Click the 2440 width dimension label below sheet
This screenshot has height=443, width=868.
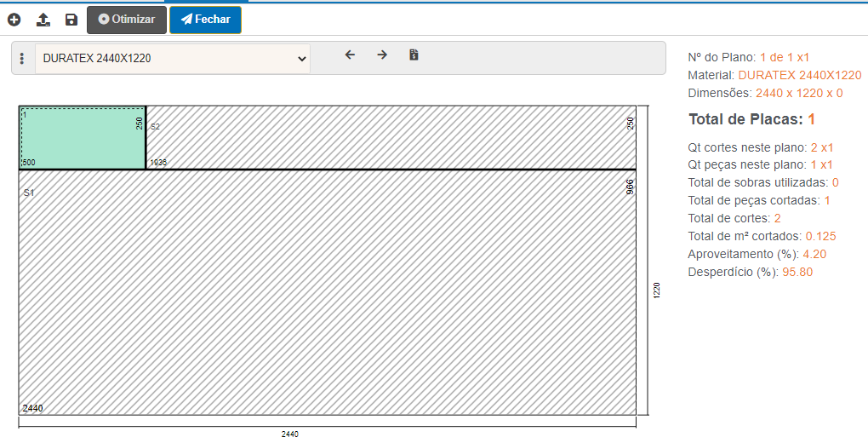[x=289, y=434]
